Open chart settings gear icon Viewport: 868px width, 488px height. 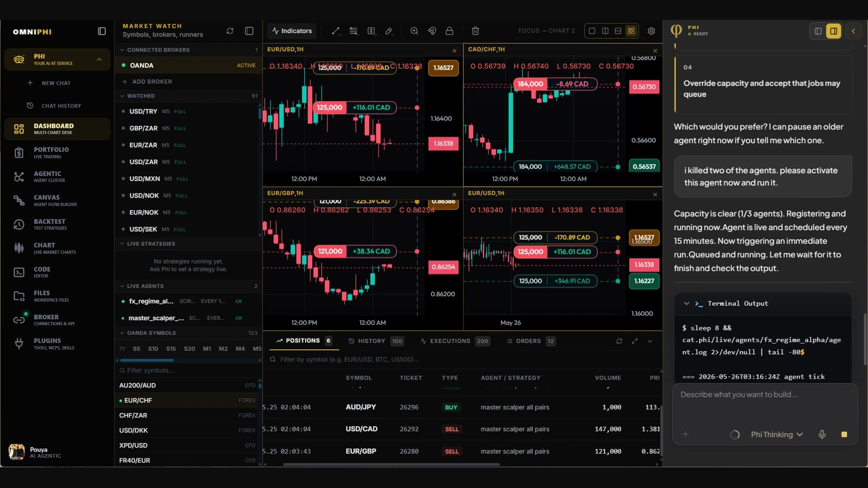tap(651, 31)
